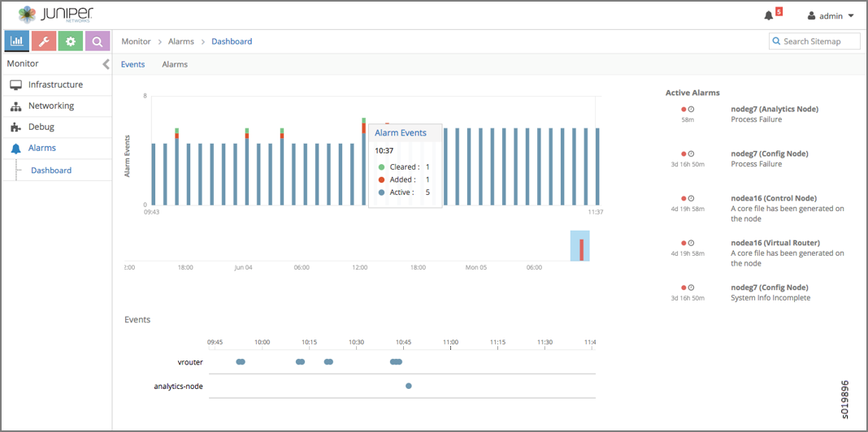868x432 pixels.
Task: Click the vrouter event dots near 10:15
Action: tap(300, 361)
